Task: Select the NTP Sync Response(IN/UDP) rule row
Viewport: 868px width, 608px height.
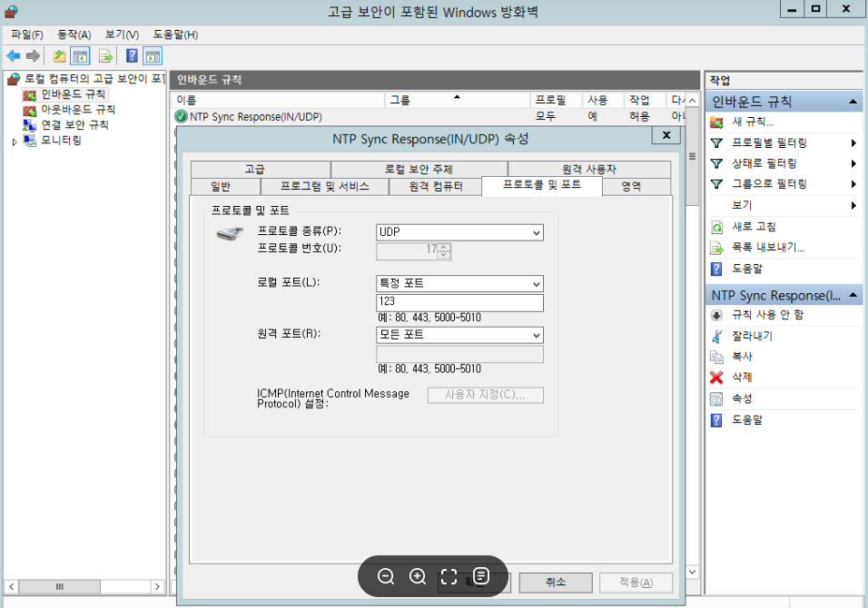Action: pos(429,116)
